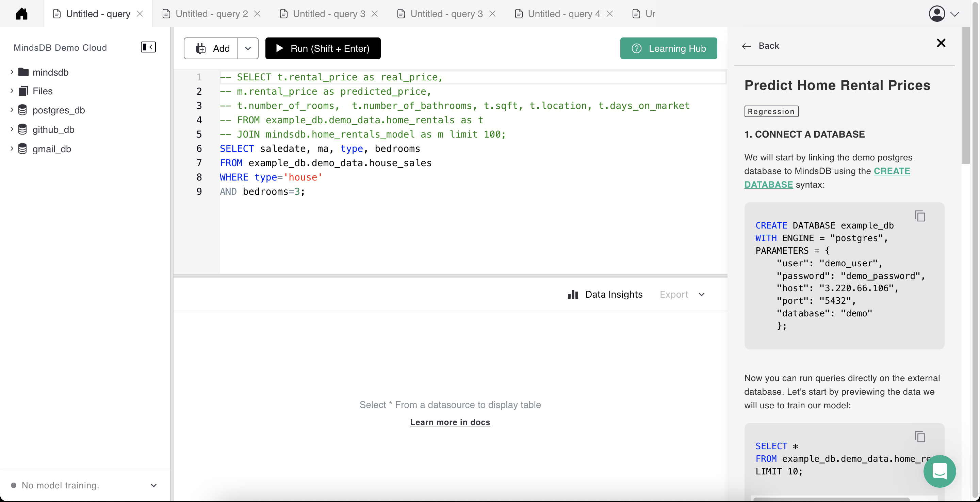Click the document icon on Untitled - query 4 tab
Screen dimensions: 980x502
tap(519, 14)
